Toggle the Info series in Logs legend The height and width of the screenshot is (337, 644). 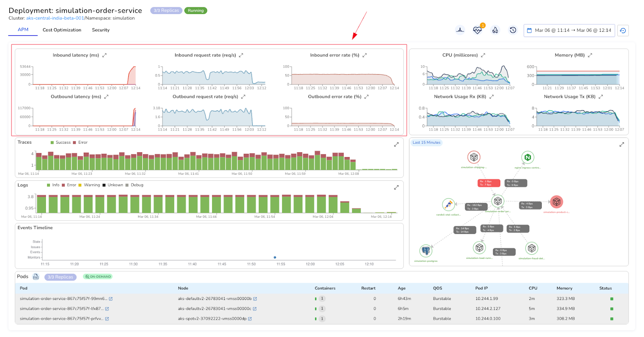pyautogui.click(x=53, y=185)
